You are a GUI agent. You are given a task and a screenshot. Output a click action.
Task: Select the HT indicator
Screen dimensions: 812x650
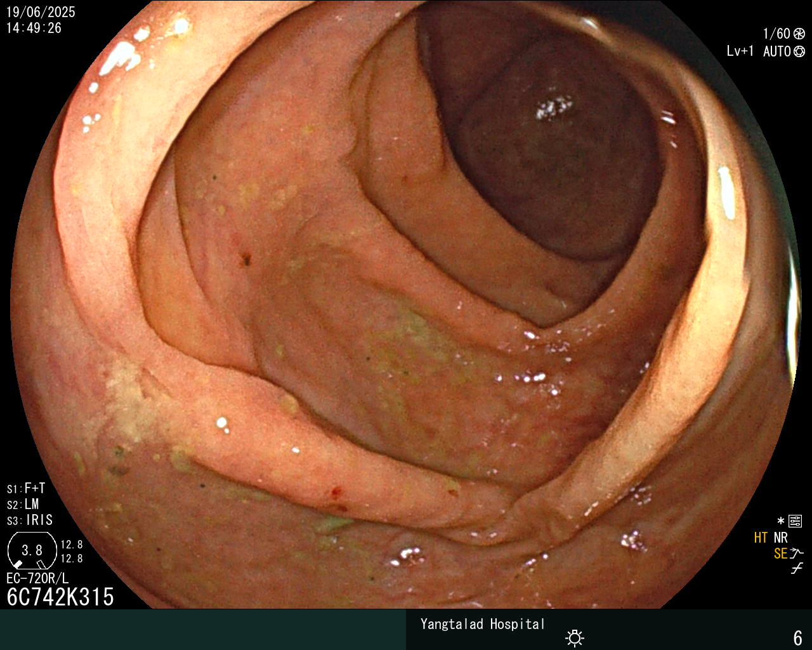click(x=761, y=538)
